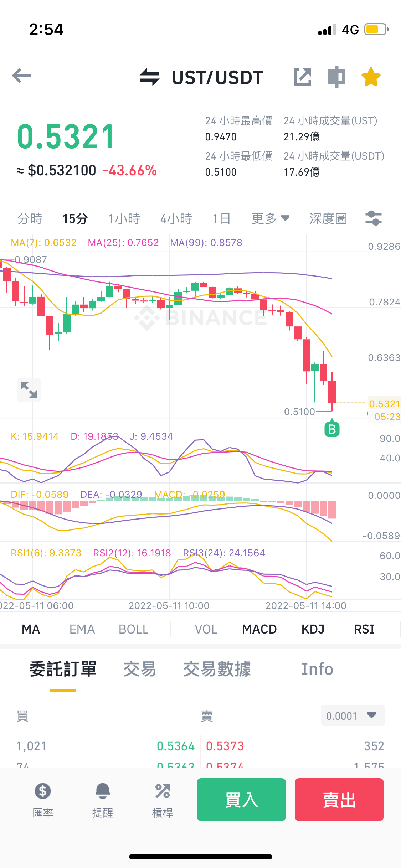Tap the MA(7): 0.6532 label
The width and height of the screenshot is (401, 868).
coord(43,243)
